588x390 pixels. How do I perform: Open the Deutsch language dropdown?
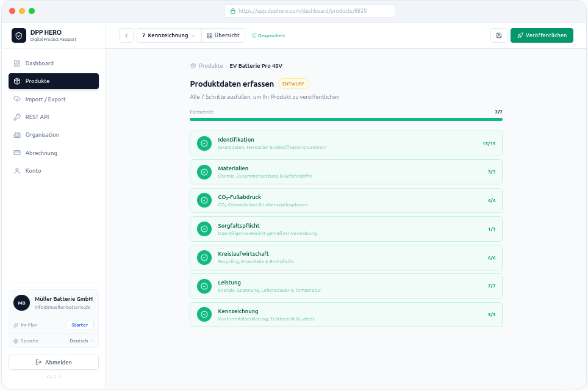(81, 341)
